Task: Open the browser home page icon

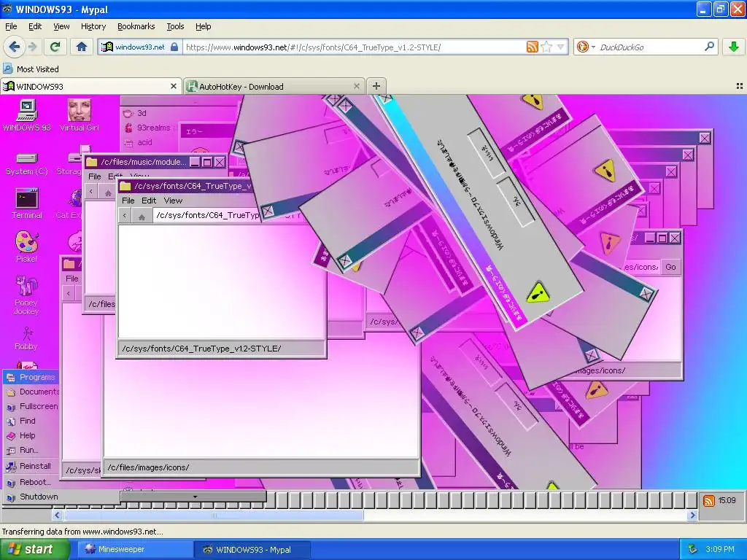Action: pos(82,47)
